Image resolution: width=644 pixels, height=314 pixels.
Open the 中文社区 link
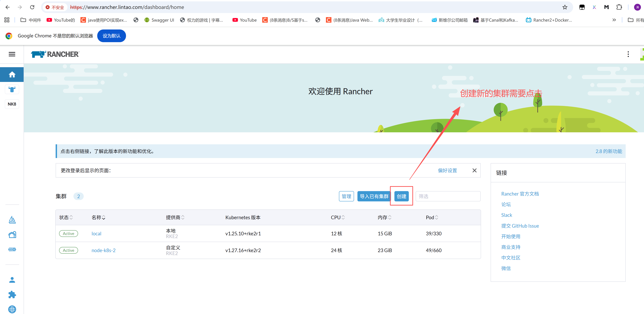coord(511,258)
